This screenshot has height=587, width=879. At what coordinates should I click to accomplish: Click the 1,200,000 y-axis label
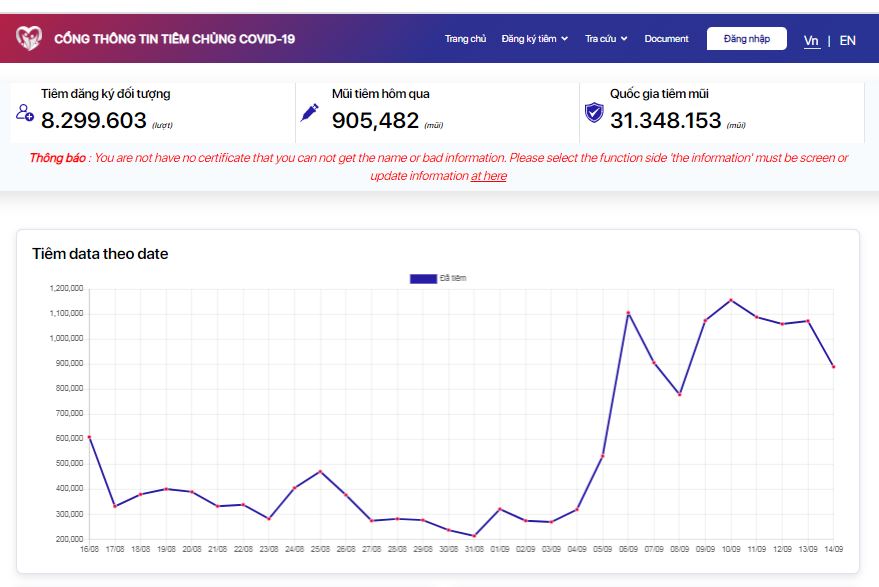[66, 288]
